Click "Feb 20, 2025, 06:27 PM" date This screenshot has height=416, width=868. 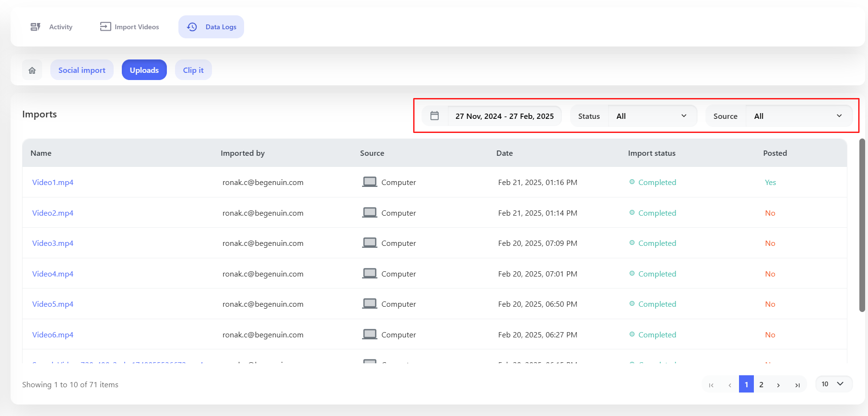(538, 335)
